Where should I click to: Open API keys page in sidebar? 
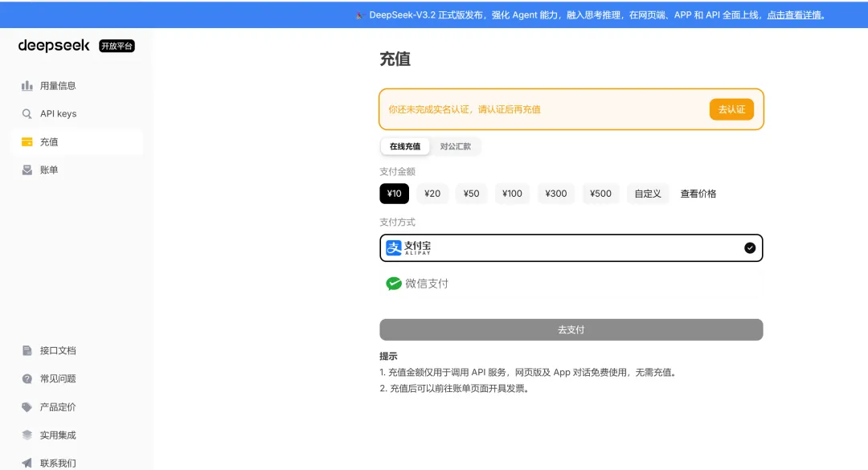pyautogui.click(x=76, y=114)
